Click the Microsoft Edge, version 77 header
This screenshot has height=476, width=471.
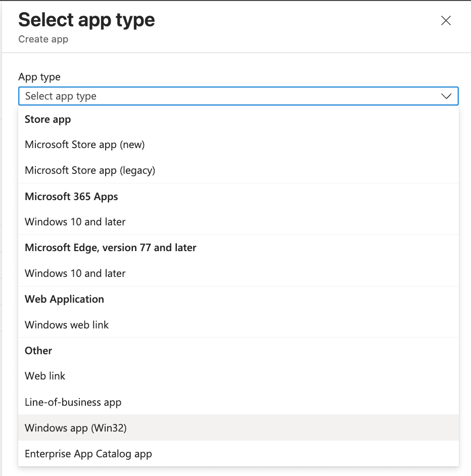tap(111, 248)
